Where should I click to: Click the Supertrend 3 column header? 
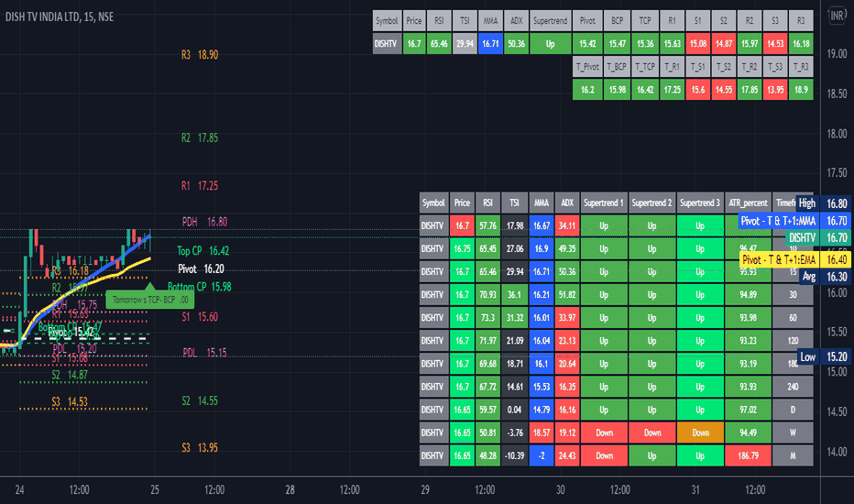700,203
